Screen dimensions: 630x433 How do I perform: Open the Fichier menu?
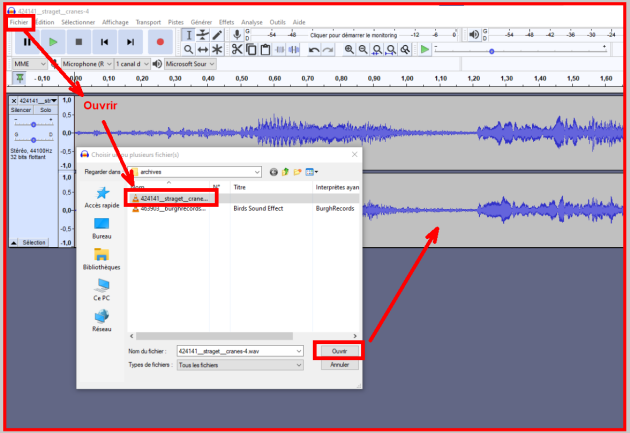point(19,21)
